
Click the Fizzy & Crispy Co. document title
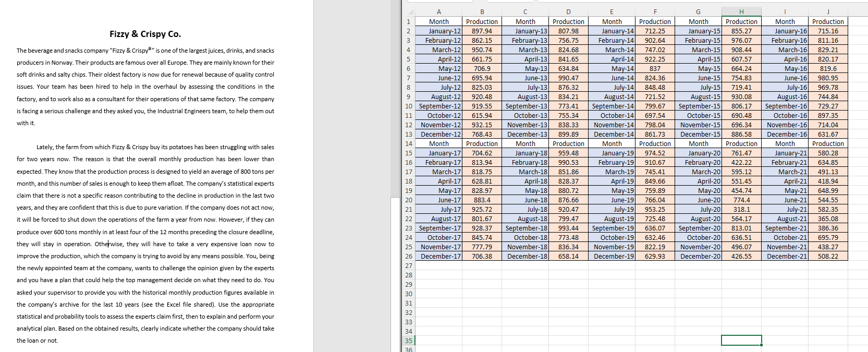click(145, 34)
